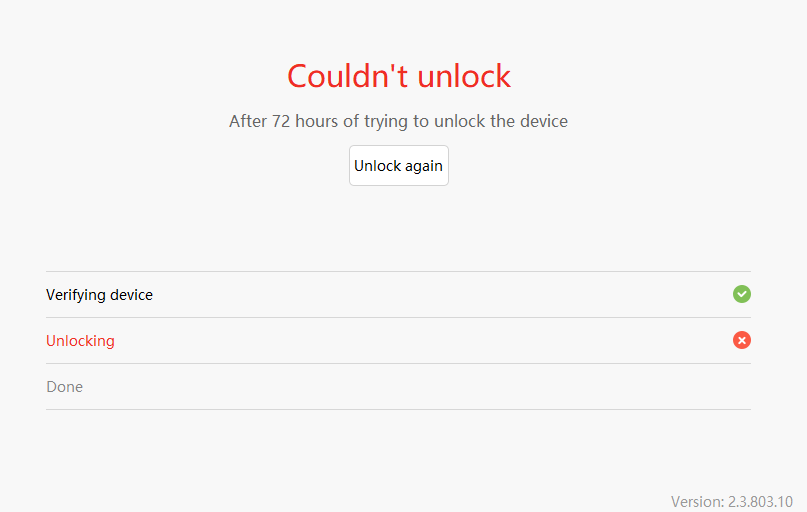Select the last grayed-out progress step
The image size is (807, 512).
coord(64,387)
